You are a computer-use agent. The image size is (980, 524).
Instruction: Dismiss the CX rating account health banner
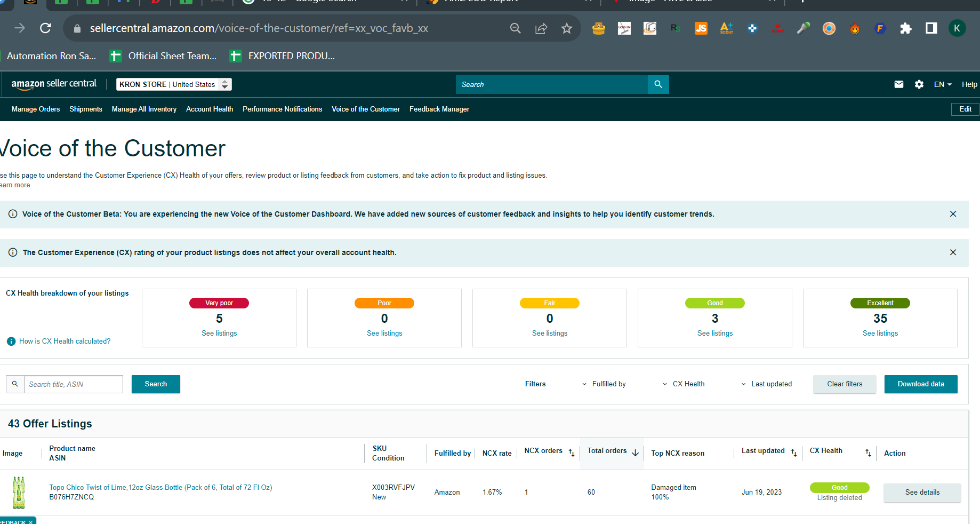tap(953, 252)
